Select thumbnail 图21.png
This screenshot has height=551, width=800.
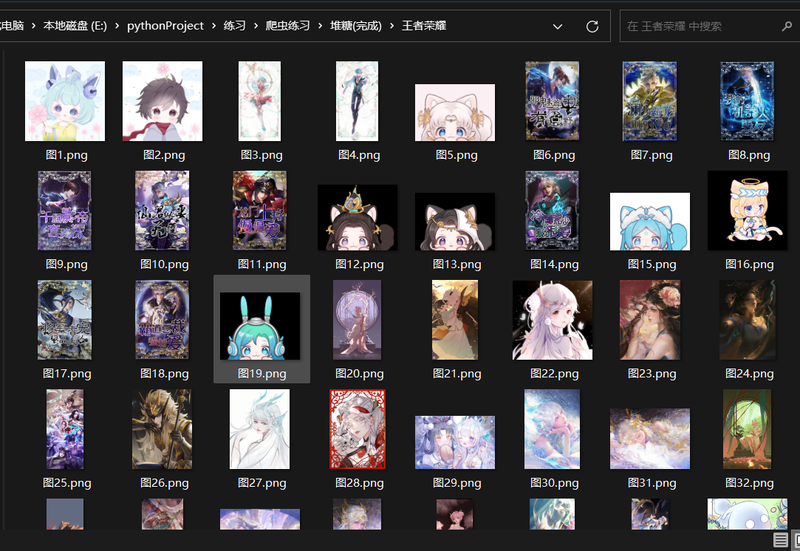[x=455, y=320]
